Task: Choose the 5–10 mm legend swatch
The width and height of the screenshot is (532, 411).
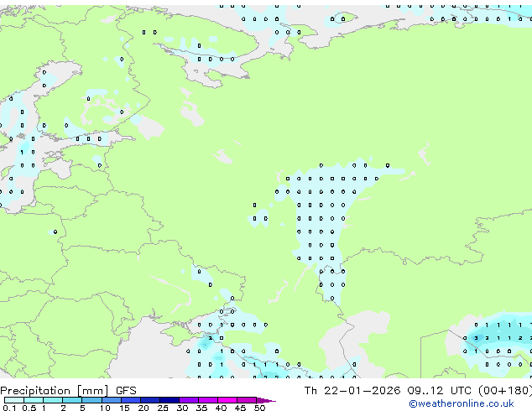Action: click(91, 400)
